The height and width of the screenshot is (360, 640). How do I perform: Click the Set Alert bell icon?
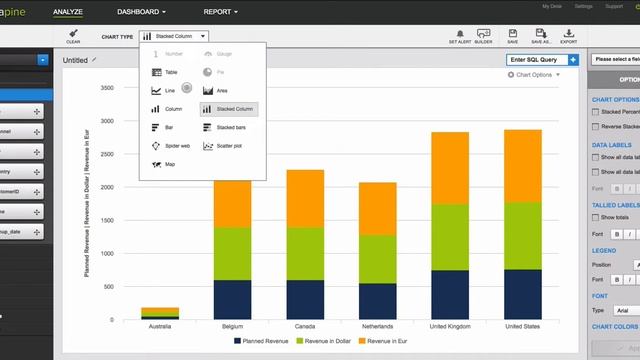pyautogui.click(x=460, y=33)
